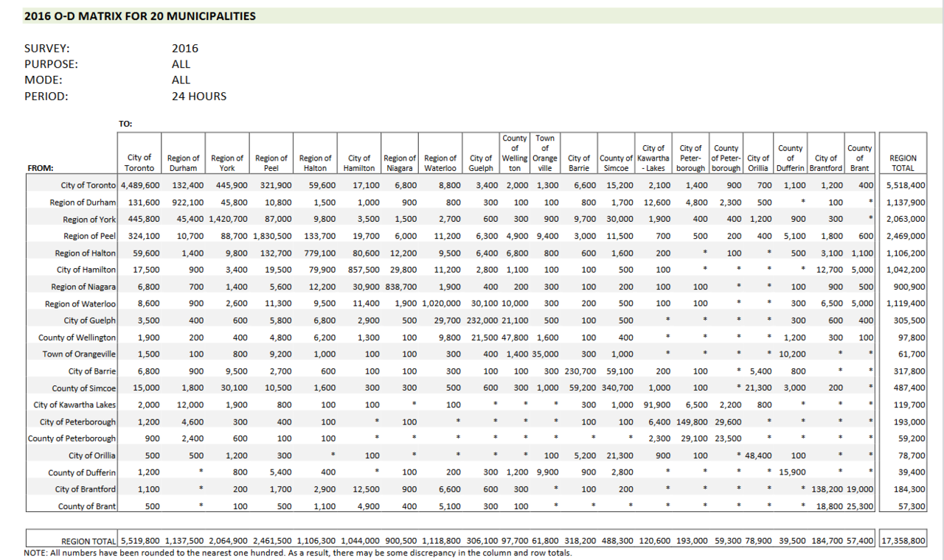Screen dimensions: 944x560
Task: Select the SURVEY value 2016
Action: point(185,49)
